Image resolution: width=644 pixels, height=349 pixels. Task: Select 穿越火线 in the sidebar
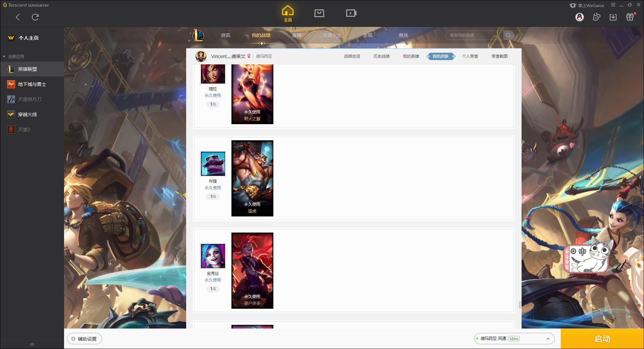[32, 114]
